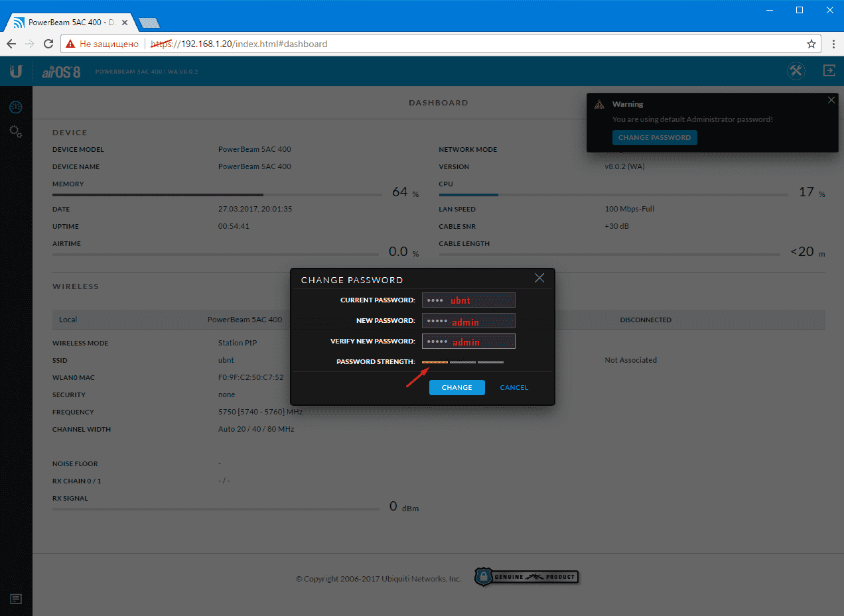
Task: Click the wireless mode value Station PtP
Action: click(238, 343)
